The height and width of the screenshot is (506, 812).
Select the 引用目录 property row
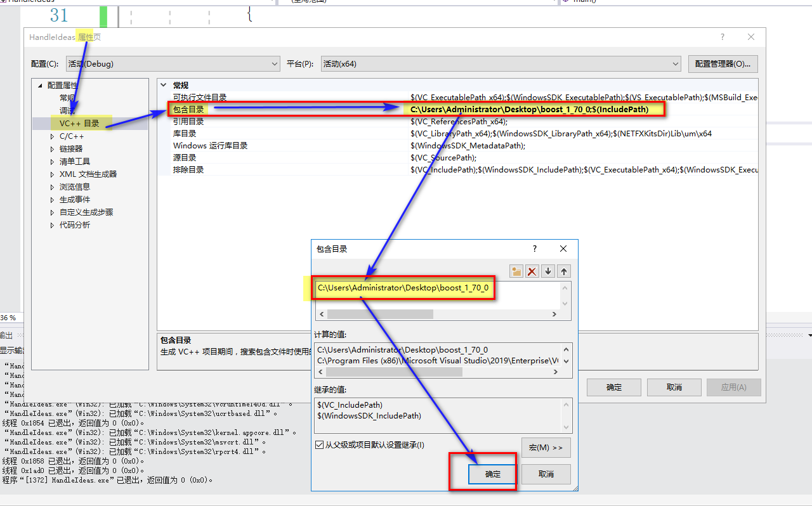457,122
